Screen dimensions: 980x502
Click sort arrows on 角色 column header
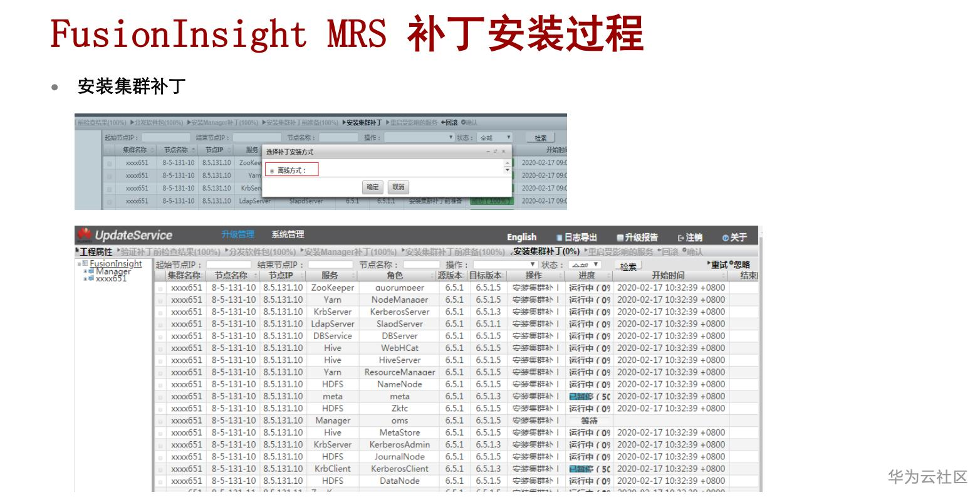(x=433, y=276)
